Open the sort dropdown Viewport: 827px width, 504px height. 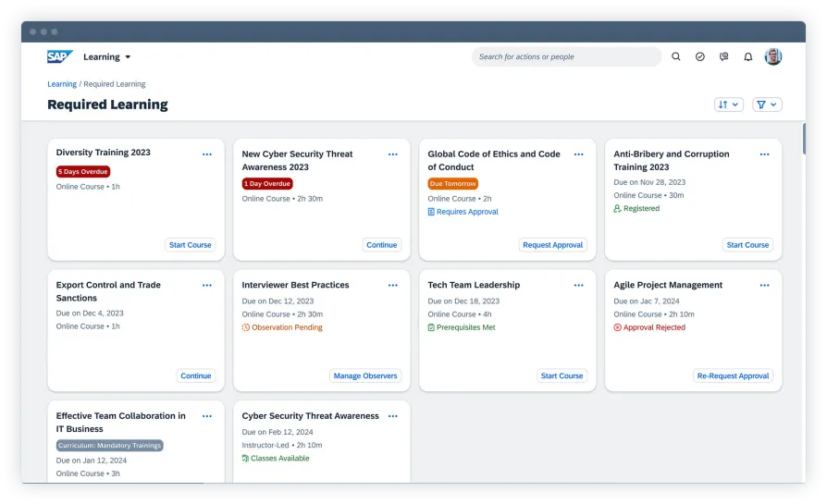tap(729, 104)
